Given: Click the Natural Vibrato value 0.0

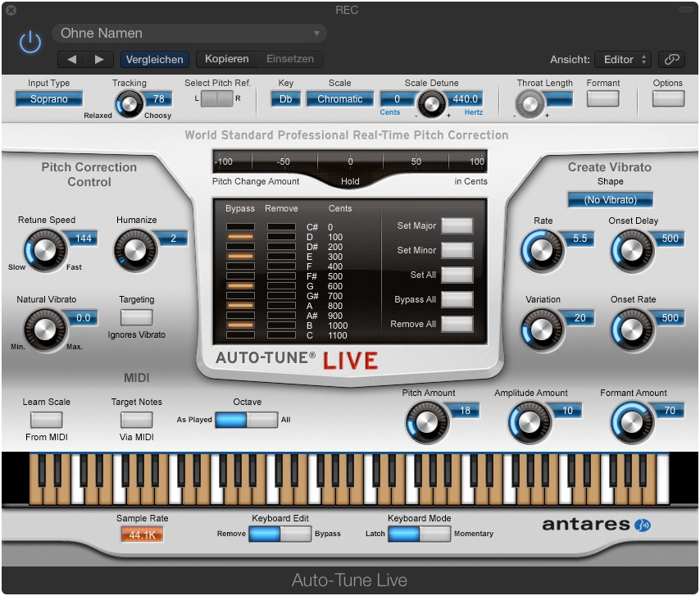Looking at the screenshot, I should [x=83, y=317].
